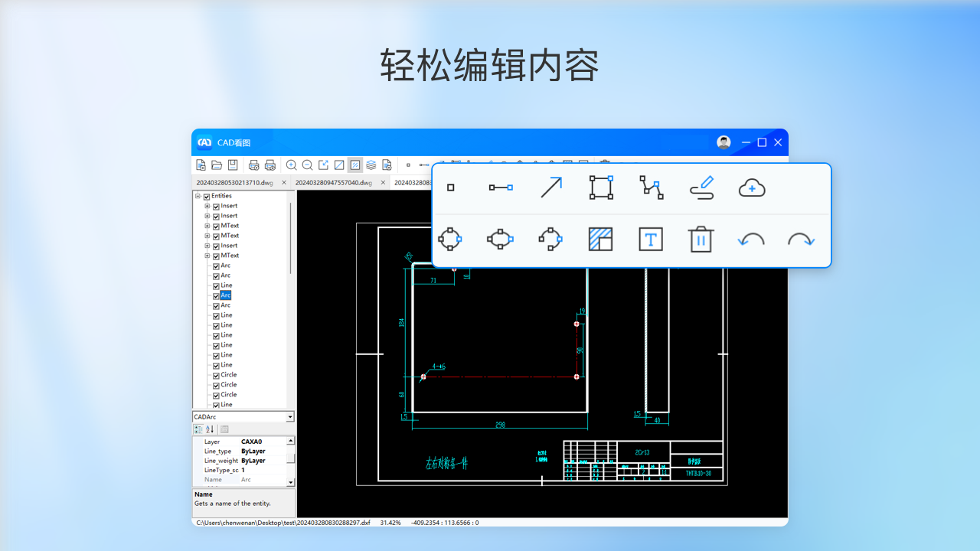Create a new file from the toolbar

[x=201, y=165]
